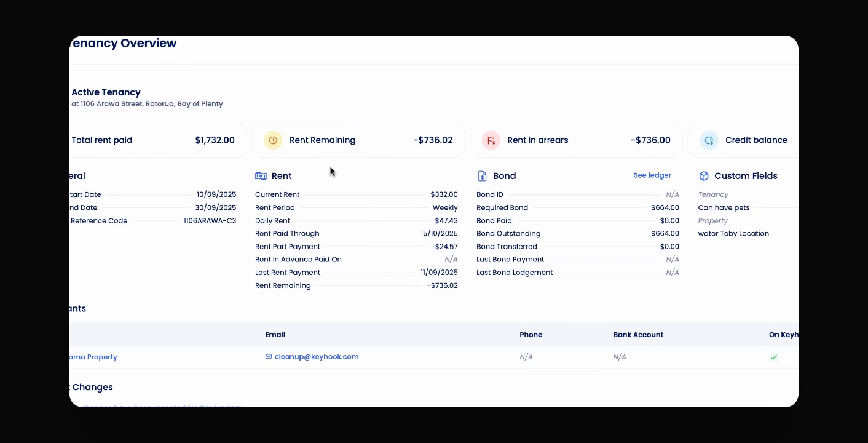Click the banknote icon beside Rent heading

click(261, 176)
